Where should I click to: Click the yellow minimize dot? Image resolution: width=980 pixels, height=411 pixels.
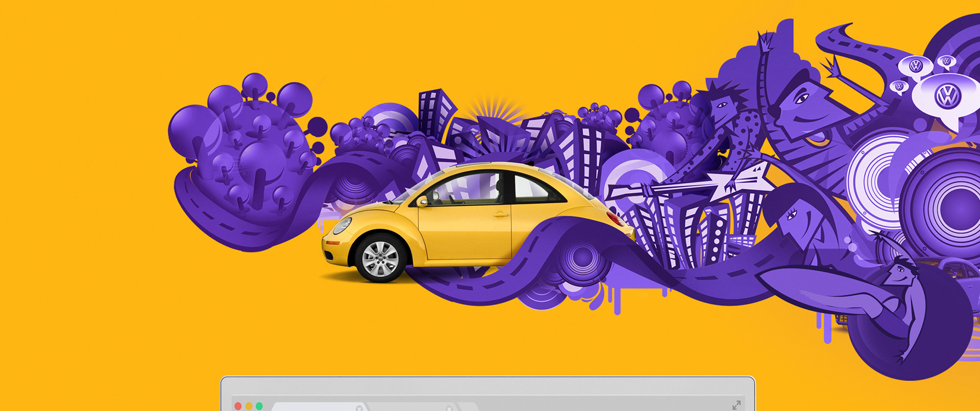coord(249,406)
